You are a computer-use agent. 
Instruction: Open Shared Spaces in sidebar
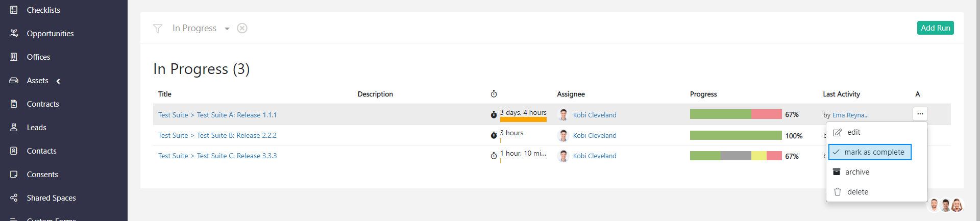pyautogui.click(x=51, y=198)
